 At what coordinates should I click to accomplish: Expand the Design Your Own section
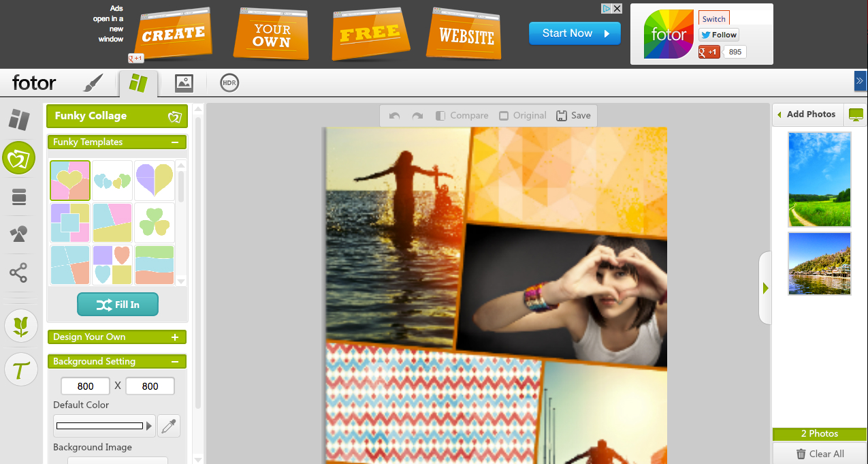pos(175,337)
